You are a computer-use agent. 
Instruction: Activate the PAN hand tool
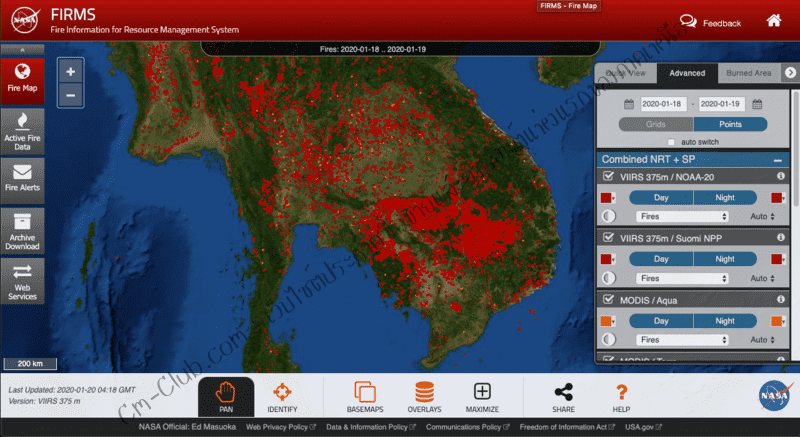(226, 397)
